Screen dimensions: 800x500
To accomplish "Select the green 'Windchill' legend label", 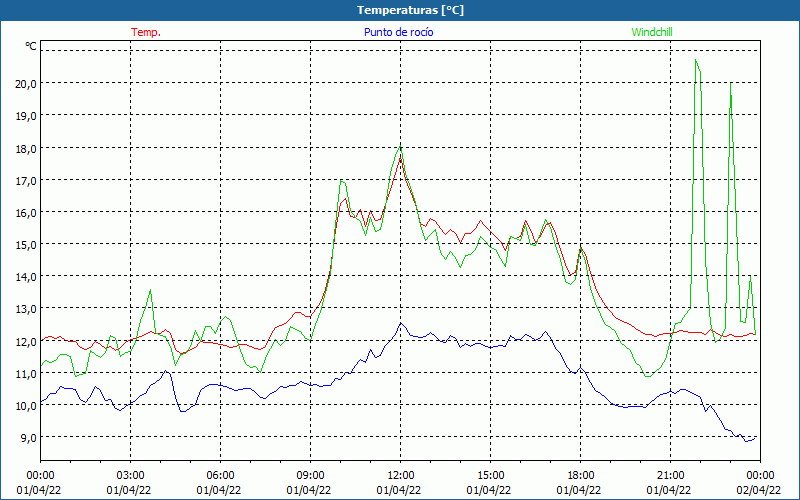I will pos(652,32).
